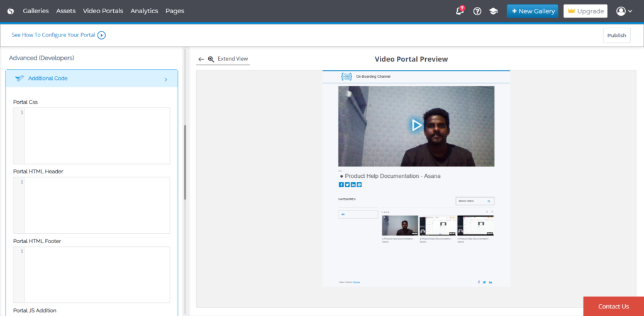Go to the Galleries menu
644x316 pixels.
(x=36, y=11)
